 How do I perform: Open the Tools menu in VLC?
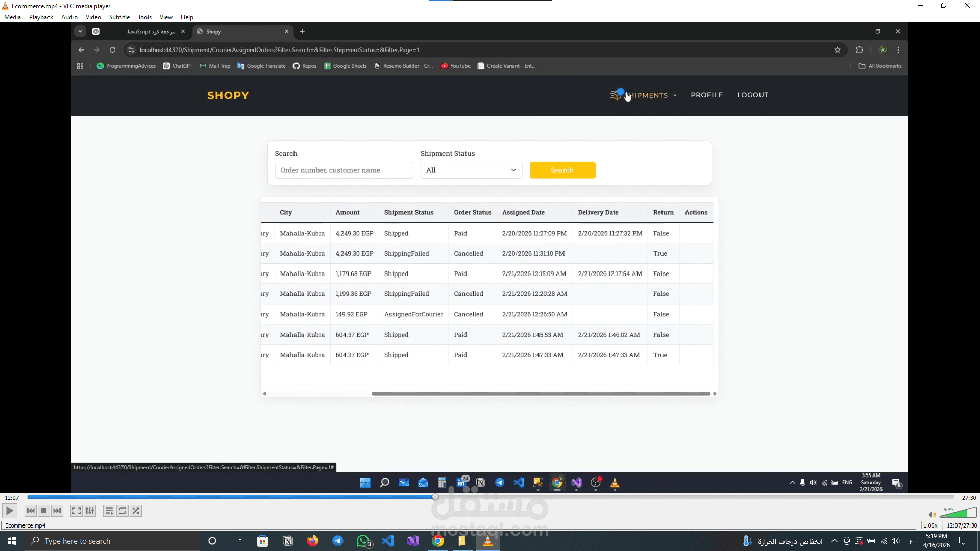click(144, 17)
